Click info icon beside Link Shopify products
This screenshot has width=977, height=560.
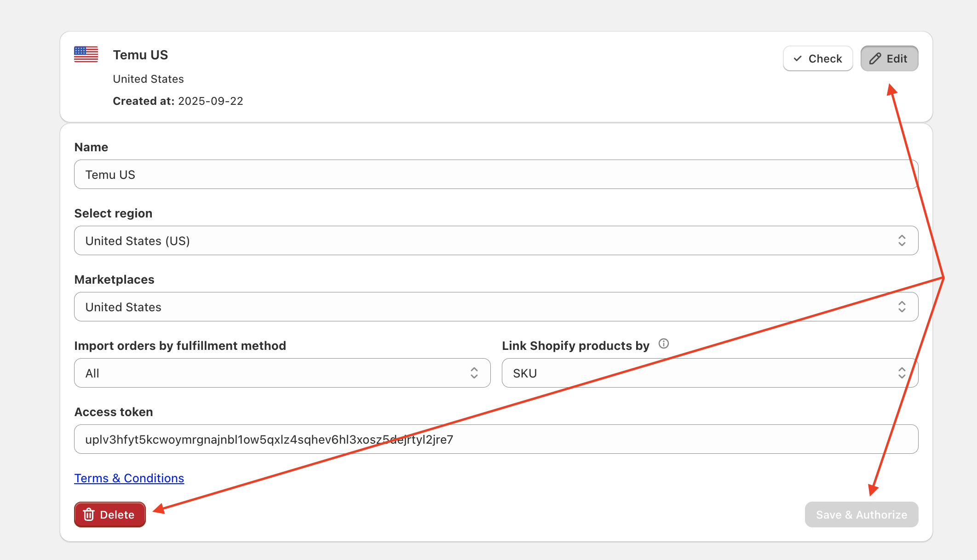pos(663,343)
